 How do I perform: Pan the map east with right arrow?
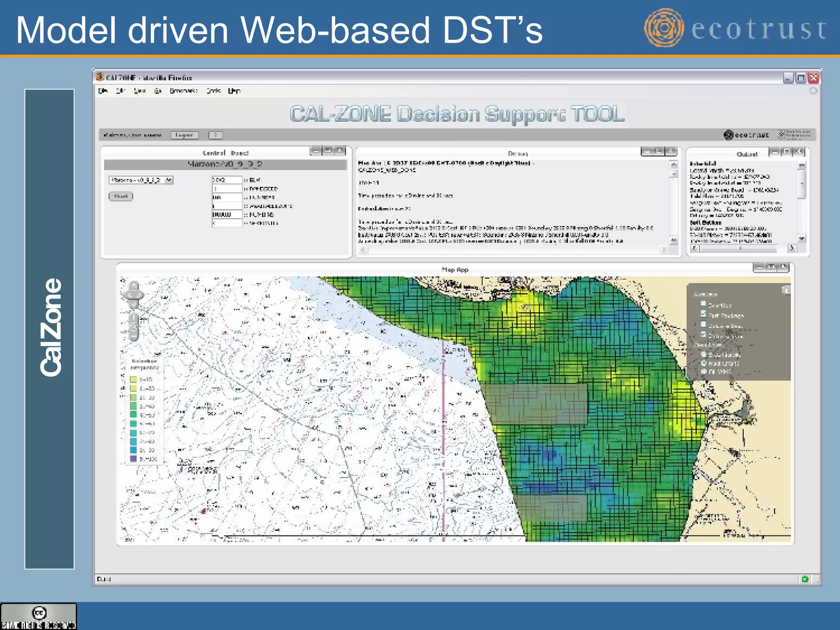(140, 295)
